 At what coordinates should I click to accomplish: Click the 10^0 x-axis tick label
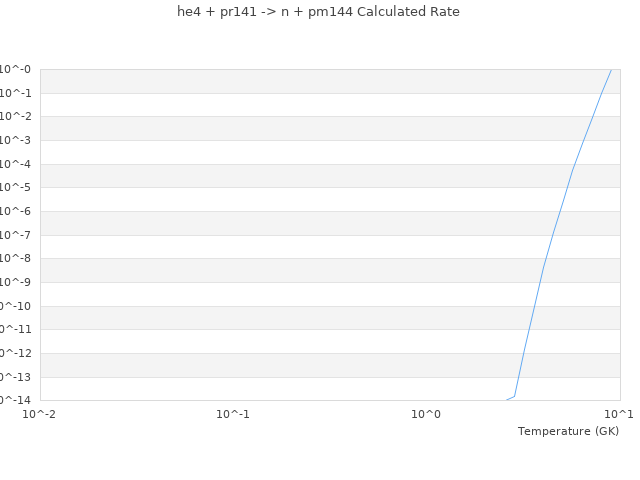coord(426,414)
